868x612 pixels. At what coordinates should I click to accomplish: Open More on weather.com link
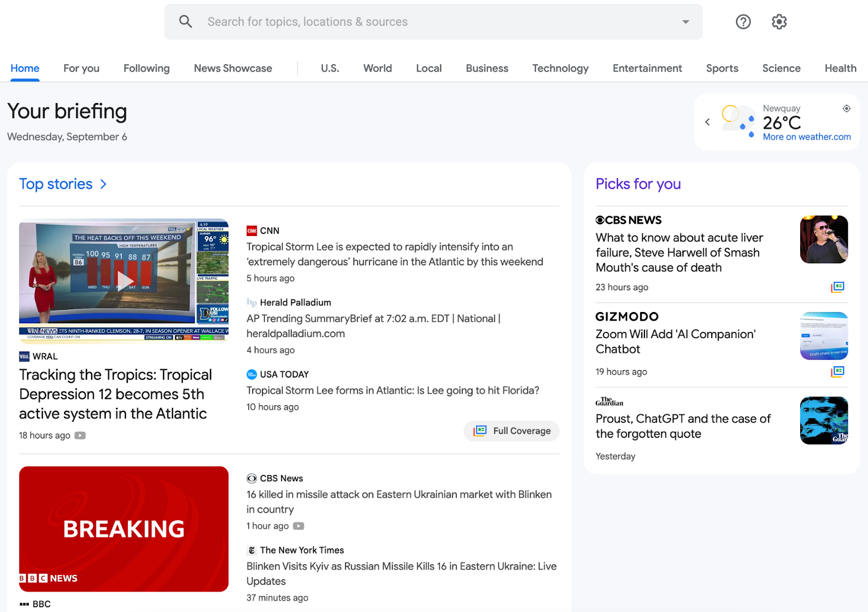pyautogui.click(x=807, y=137)
